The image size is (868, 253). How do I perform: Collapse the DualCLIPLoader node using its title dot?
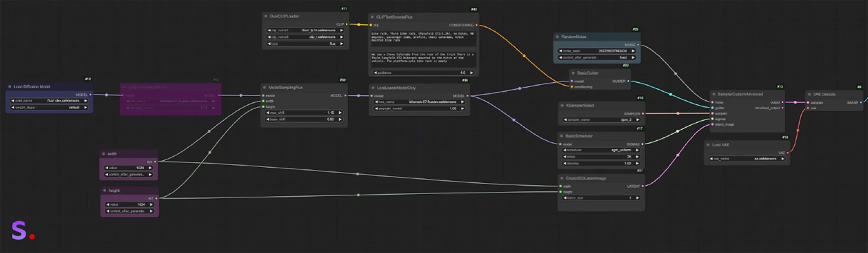coord(266,16)
